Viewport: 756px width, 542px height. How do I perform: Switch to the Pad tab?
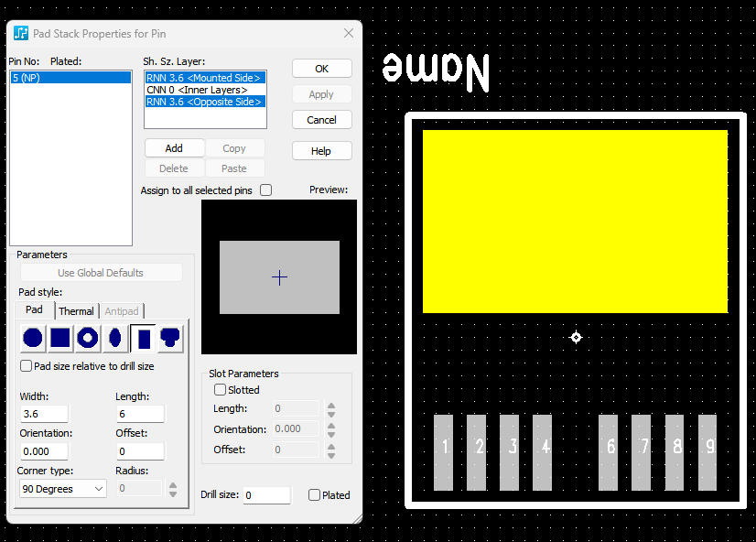[34, 310]
